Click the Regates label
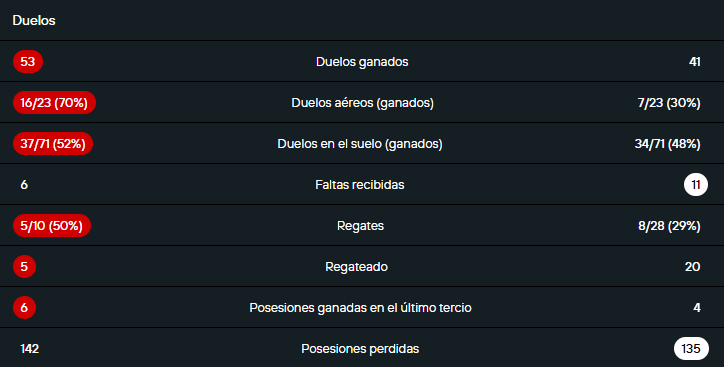 pos(360,226)
